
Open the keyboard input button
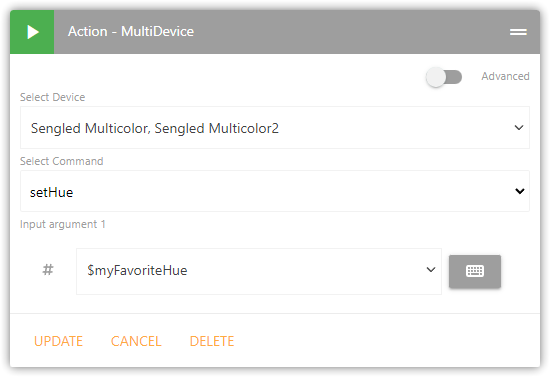click(x=475, y=271)
